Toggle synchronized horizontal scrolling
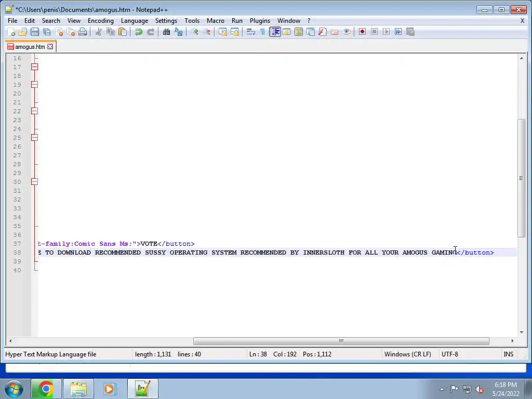This screenshot has height=399, width=532. point(234,32)
